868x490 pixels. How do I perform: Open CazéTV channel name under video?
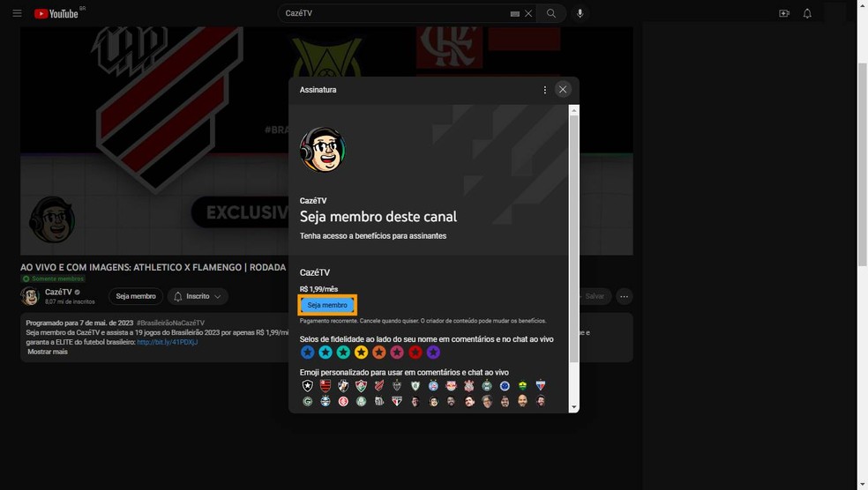pyautogui.click(x=58, y=292)
